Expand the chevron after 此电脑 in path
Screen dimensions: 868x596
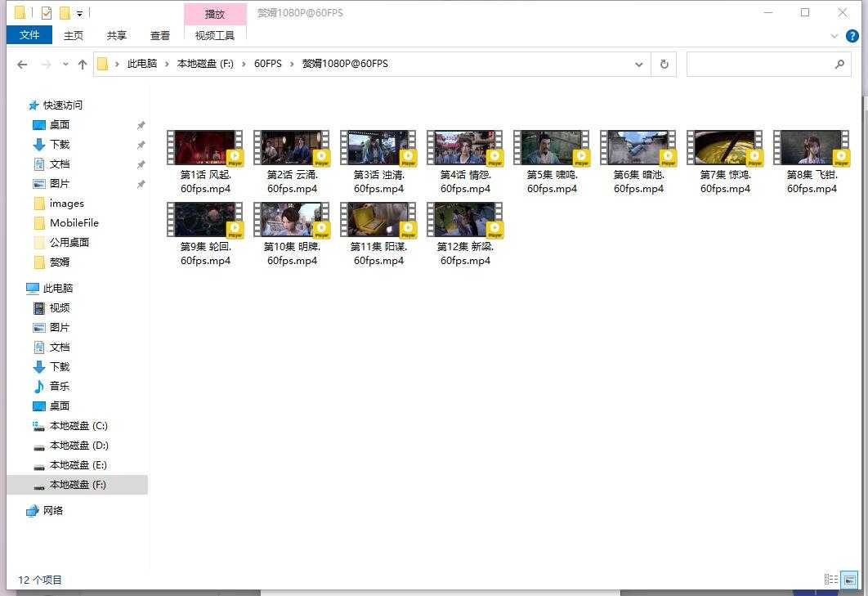point(167,65)
